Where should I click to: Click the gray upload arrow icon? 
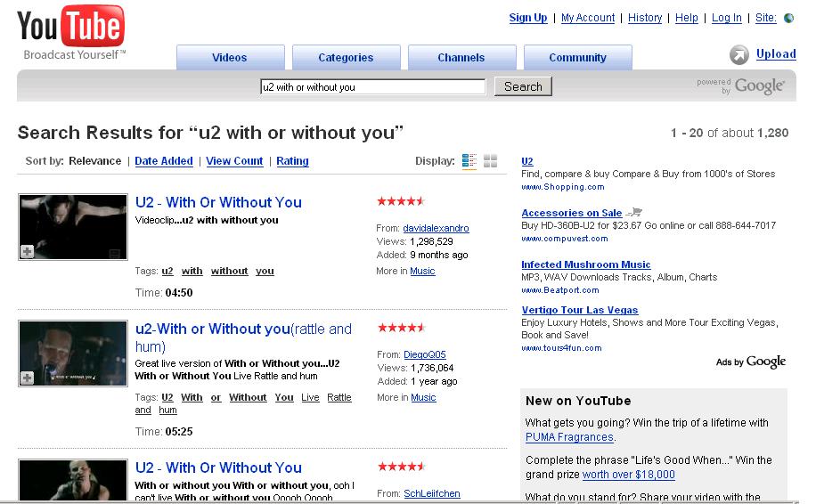(x=739, y=55)
